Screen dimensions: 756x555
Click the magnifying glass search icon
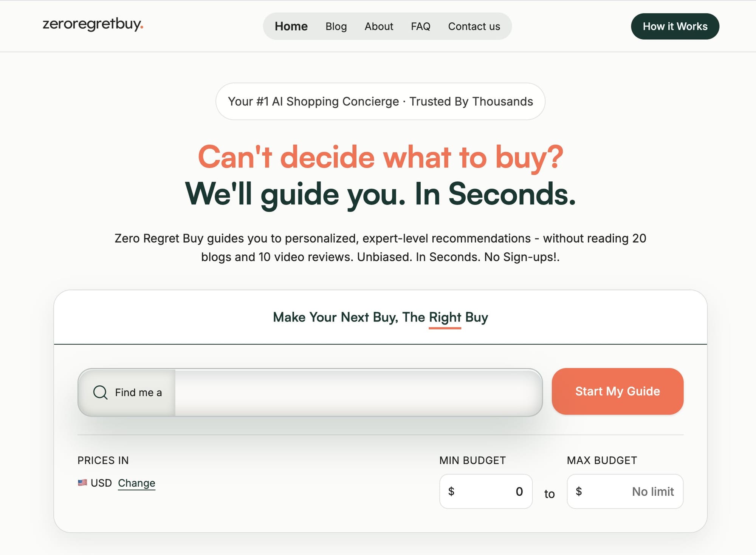tap(100, 393)
